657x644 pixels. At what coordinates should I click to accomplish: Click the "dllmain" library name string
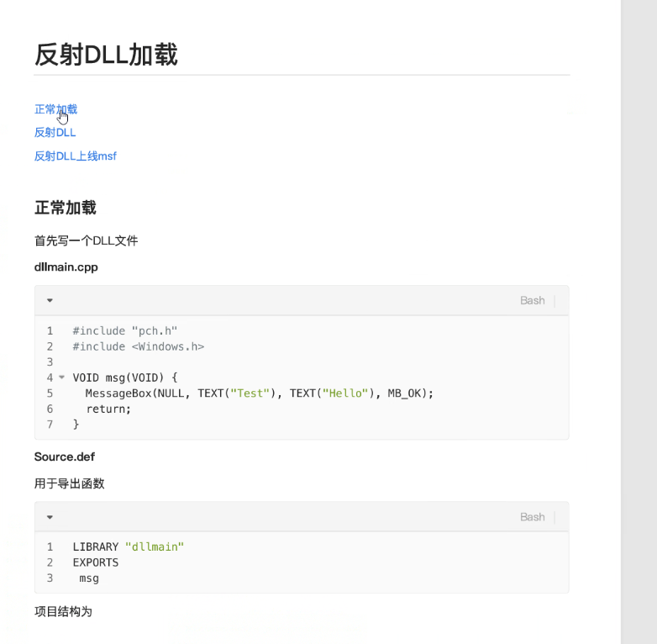[155, 547]
